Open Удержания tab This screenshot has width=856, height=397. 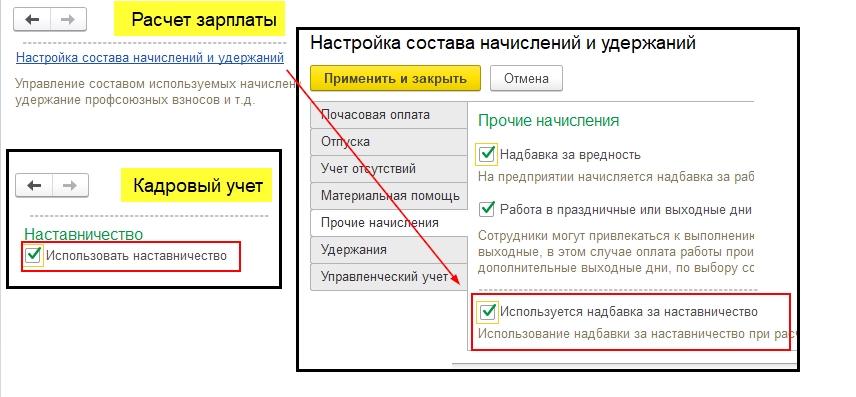coord(389,250)
